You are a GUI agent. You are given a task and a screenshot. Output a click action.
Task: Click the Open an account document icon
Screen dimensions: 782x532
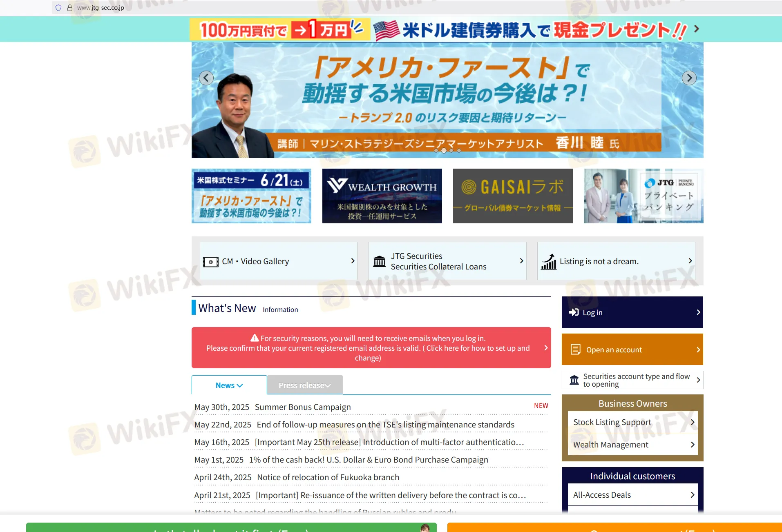[x=576, y=349]
